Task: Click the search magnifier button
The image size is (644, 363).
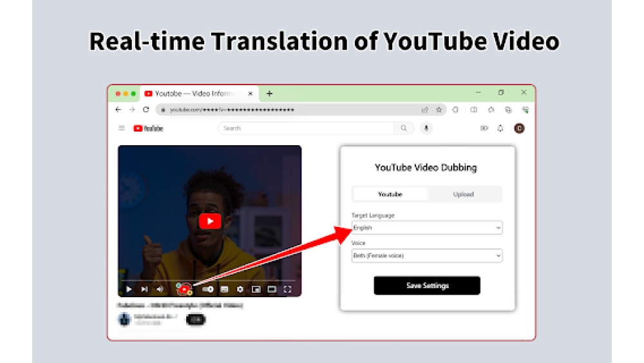Action: point(404,128)
